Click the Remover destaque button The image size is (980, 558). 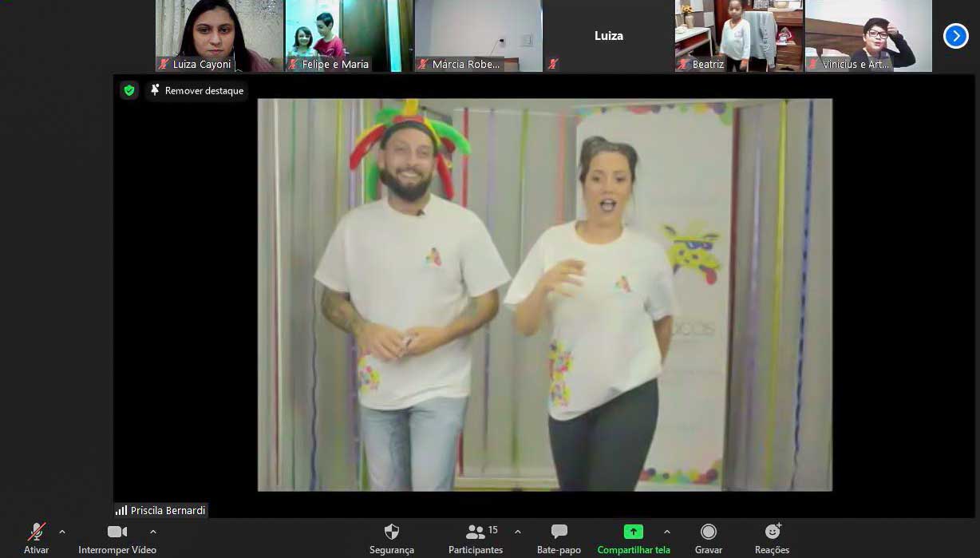tap(196, 91)
